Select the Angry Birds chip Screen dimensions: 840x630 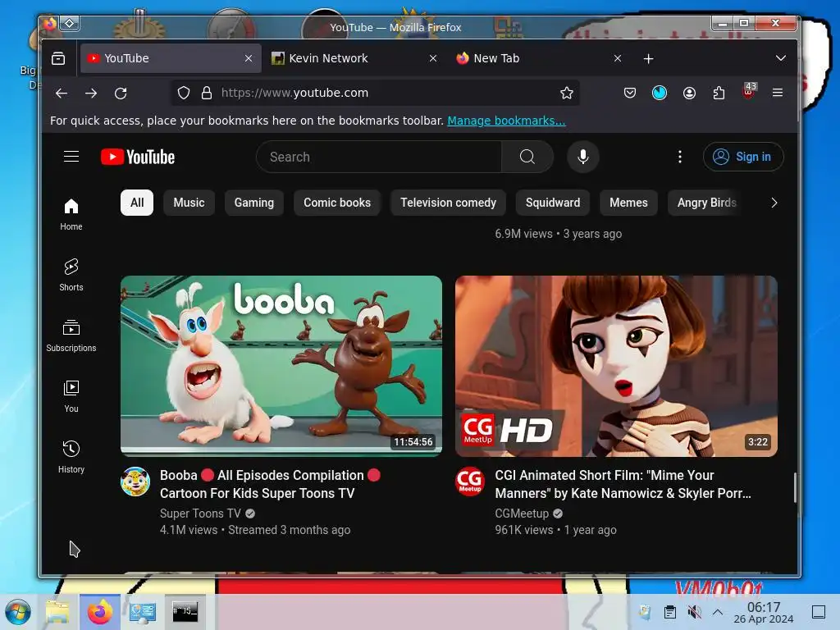click(706, 203)
